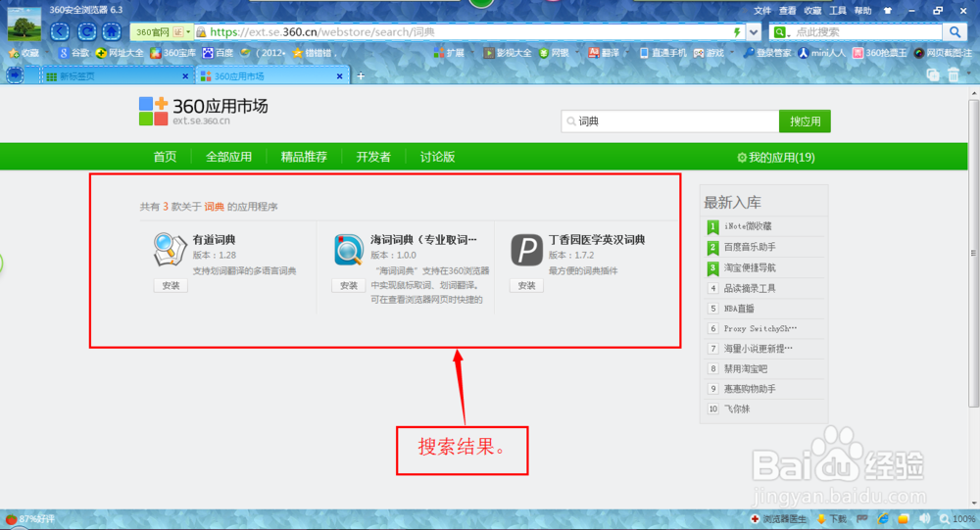This screenshot has height=530, width=980.
Task: Expand the 网银 dropdown arrow
Action: (x=577, y=53)
